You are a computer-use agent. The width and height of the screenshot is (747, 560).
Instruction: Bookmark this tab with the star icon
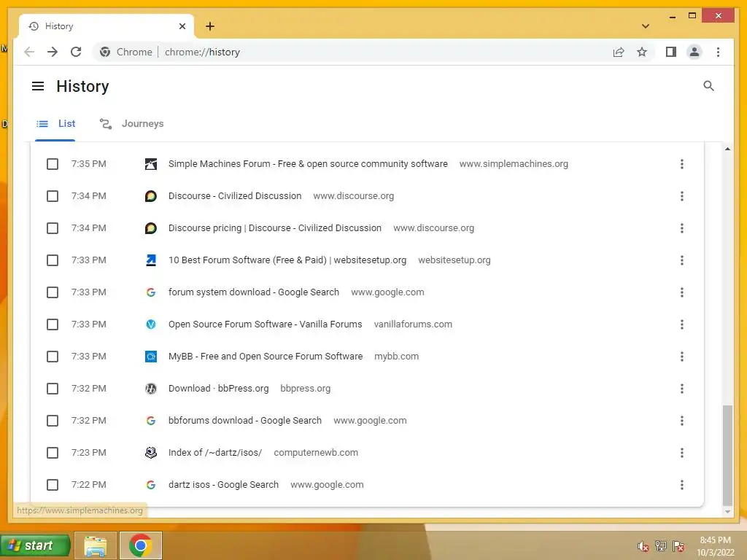pos(642,52)
